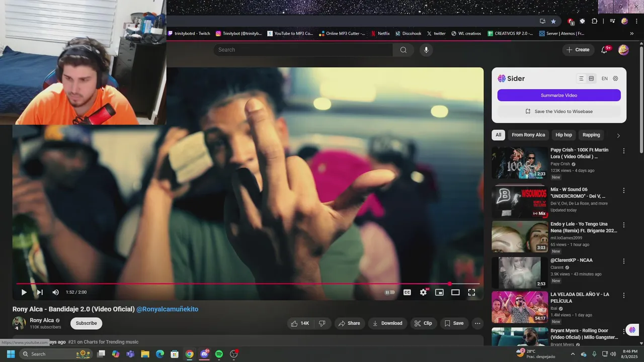
Task: Enter full screen mode
Action: (471, 292)
